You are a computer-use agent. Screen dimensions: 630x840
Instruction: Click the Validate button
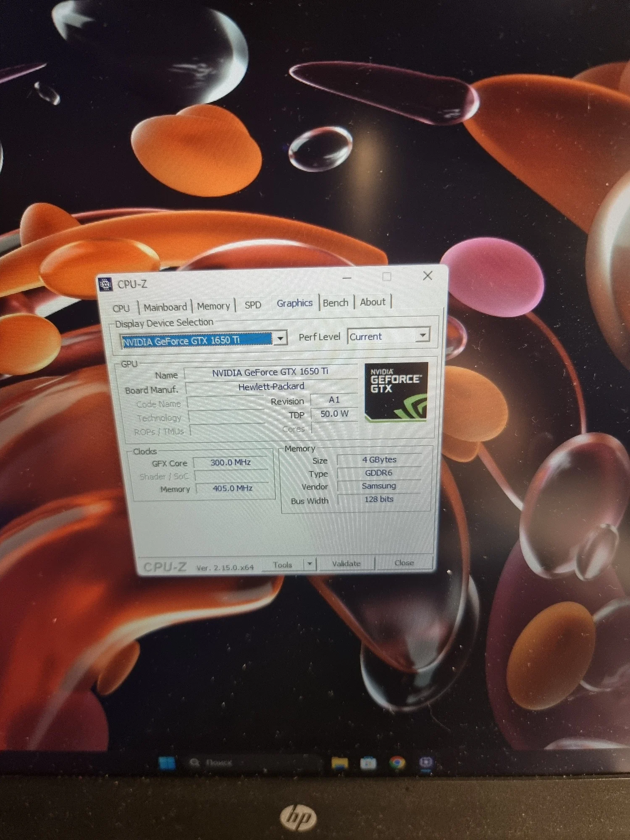click(x=346, y=563)
